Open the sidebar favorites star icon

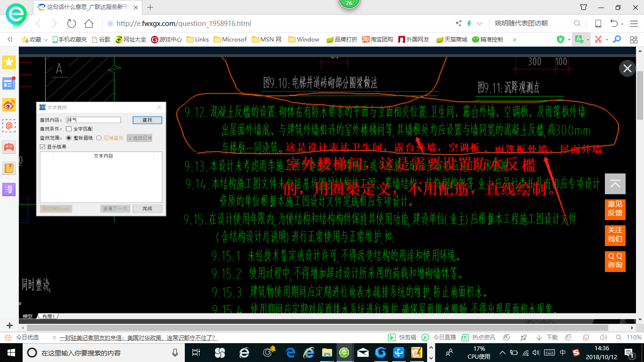pyautogui.click(x=9, y=62)
